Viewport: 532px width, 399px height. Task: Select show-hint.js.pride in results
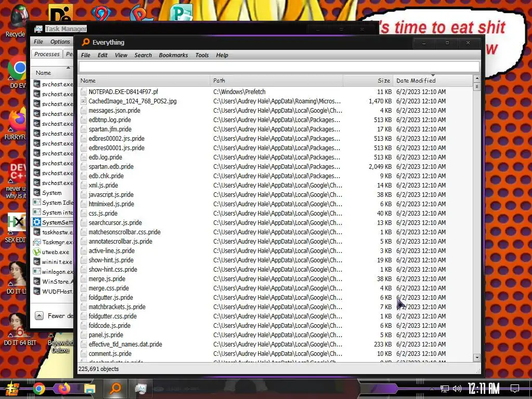(111, 260)
